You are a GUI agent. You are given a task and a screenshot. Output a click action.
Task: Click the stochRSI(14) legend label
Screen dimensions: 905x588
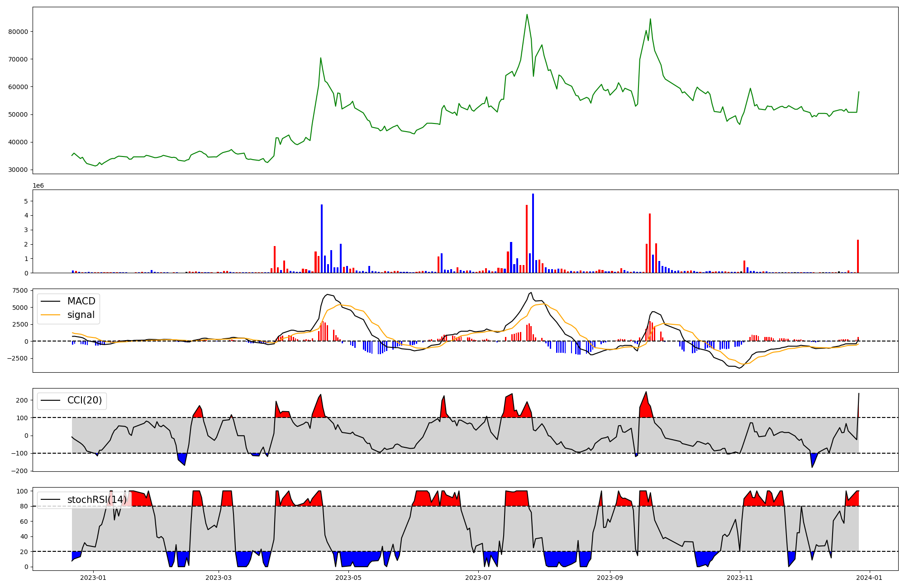(x=97, y=500)
